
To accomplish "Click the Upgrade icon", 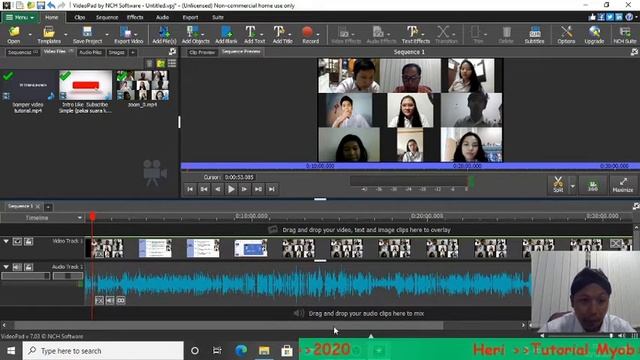I will (x=594, y=34).
